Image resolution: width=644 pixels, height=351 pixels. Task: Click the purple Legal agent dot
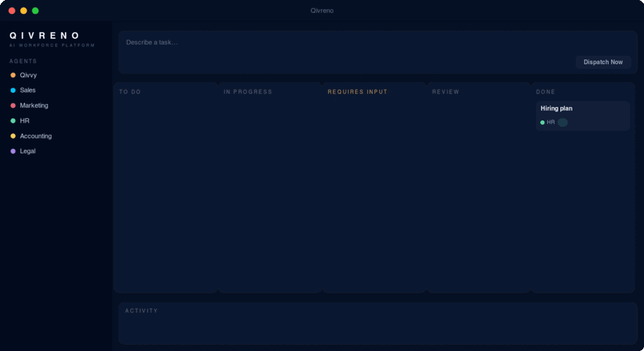(13, 151)
